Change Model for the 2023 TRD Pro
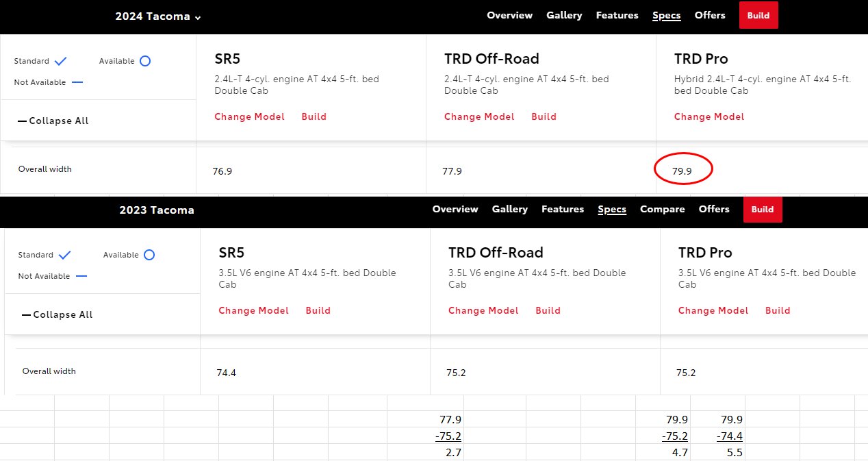This screenshot has width=868, height=461. click(713, 310)
